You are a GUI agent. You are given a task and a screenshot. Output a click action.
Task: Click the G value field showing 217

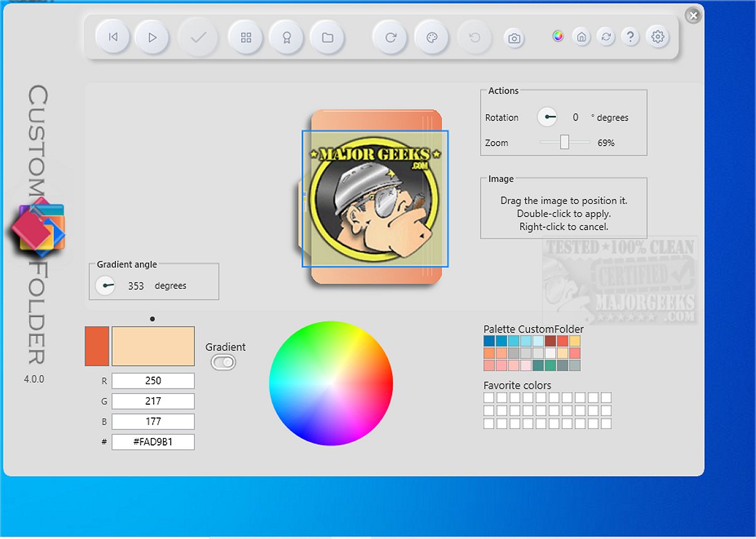tap(153, 401)
